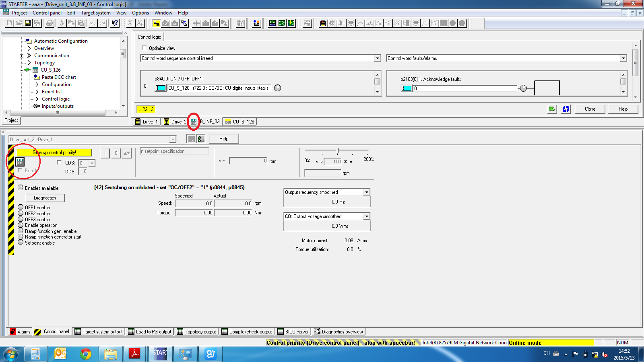Select Expert list in the project tree
The width and height of the screenshot is (644, 362).
point(52,92)
